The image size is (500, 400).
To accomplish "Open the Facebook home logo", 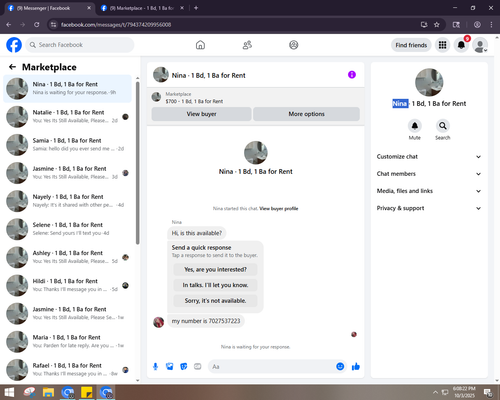I will (14, 45).
